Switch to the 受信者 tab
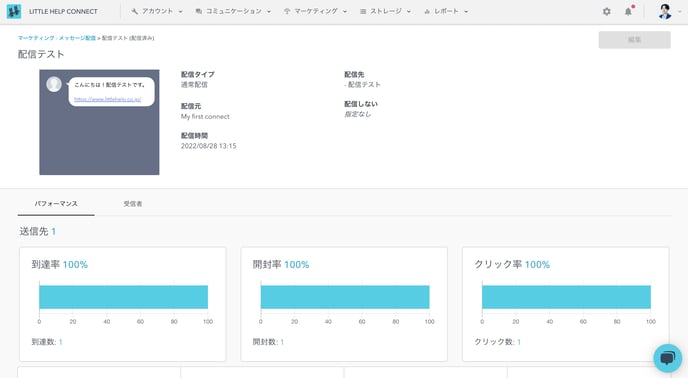 coord(133,204)
